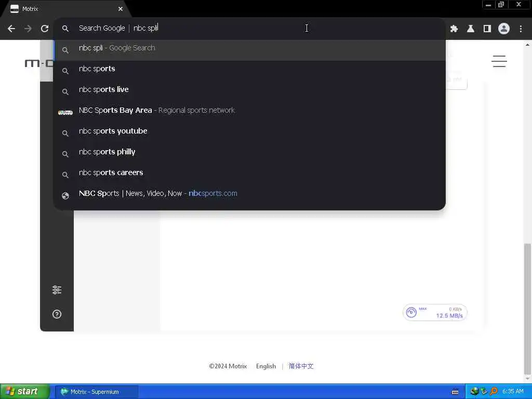The width and height of the screenshot is (532, 399).
Task: Click the ©2024 Motrix footer text
Action: [228, 366]
